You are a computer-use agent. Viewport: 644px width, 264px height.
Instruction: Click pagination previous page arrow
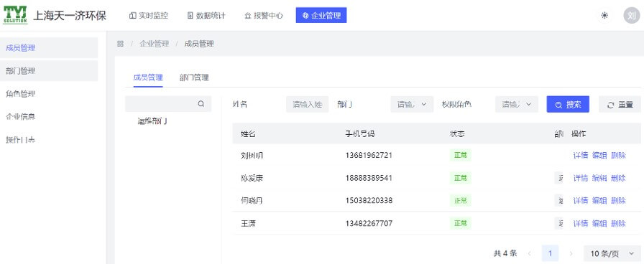click(530, 253)
